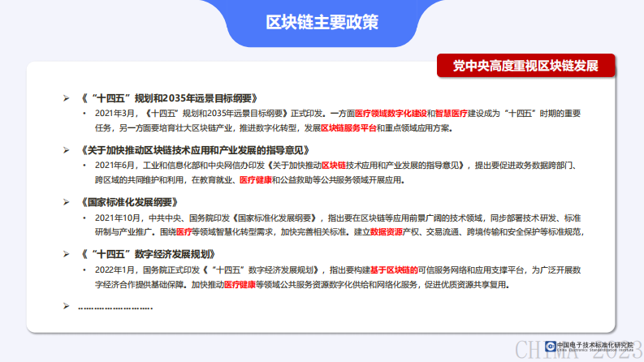Viewport: 644px width, 362px height.
Task: Click the red text 区块链服务平台
Action: tap(348, 128)
